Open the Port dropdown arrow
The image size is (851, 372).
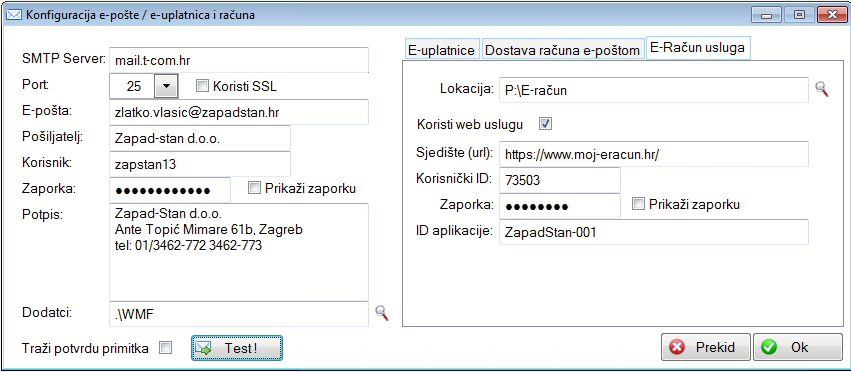(x=167, y=86)
